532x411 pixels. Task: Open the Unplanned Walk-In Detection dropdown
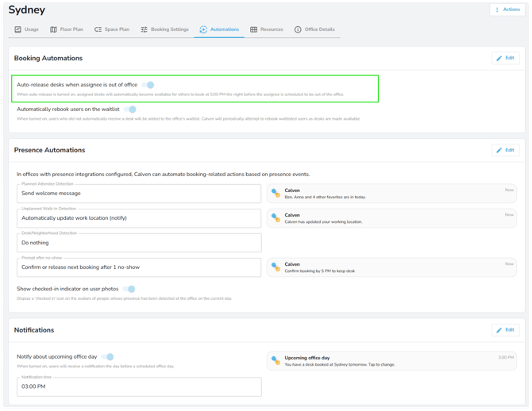click(139, 217)
